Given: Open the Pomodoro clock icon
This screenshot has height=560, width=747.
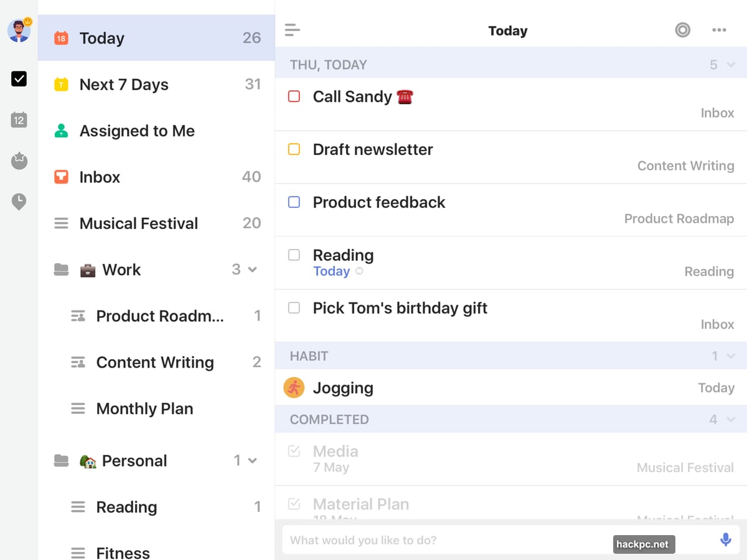Looking at the screenshot, I should click(x=19, y=202).
